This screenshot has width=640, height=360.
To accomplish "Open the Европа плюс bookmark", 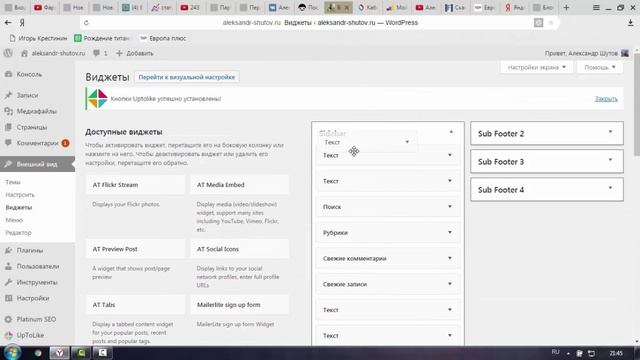I will coord(163,38).
